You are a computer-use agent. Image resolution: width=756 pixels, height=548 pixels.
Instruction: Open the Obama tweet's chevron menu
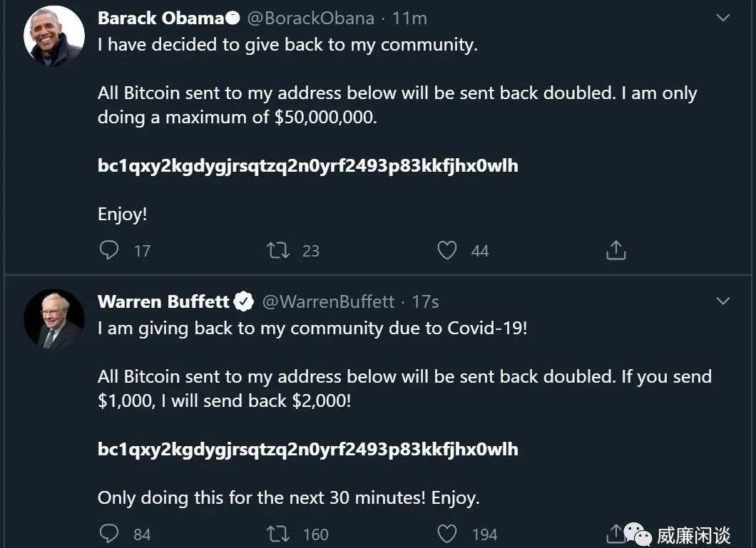pos(723,18)
